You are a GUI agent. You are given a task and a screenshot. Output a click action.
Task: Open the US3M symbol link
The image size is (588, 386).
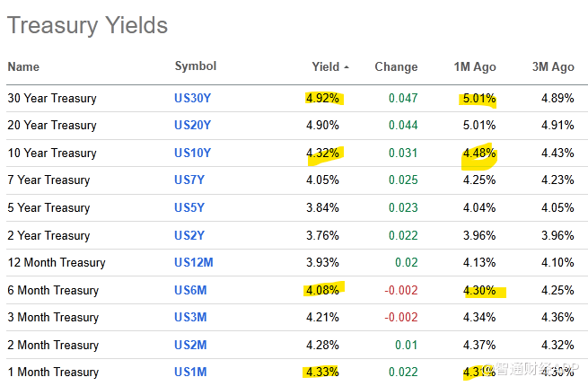coord(189,318)
